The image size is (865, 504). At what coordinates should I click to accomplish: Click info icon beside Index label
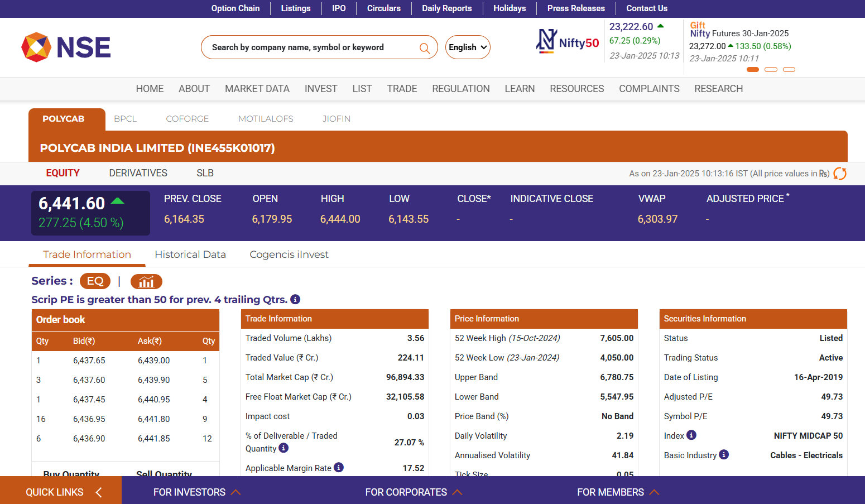[691, 435]
